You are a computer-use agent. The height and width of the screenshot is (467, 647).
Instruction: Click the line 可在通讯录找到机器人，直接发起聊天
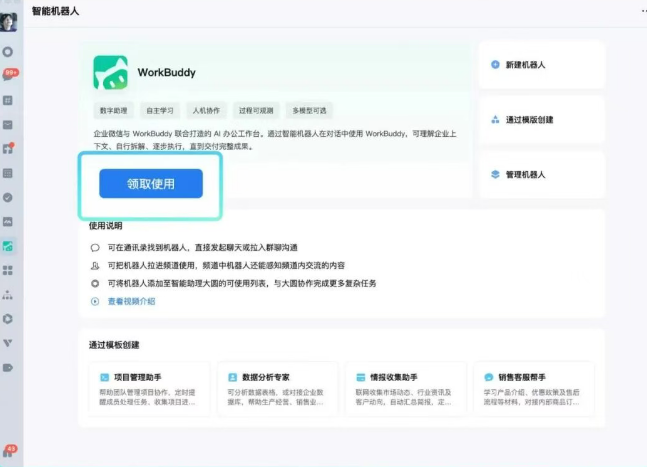[x=203, y=248]
